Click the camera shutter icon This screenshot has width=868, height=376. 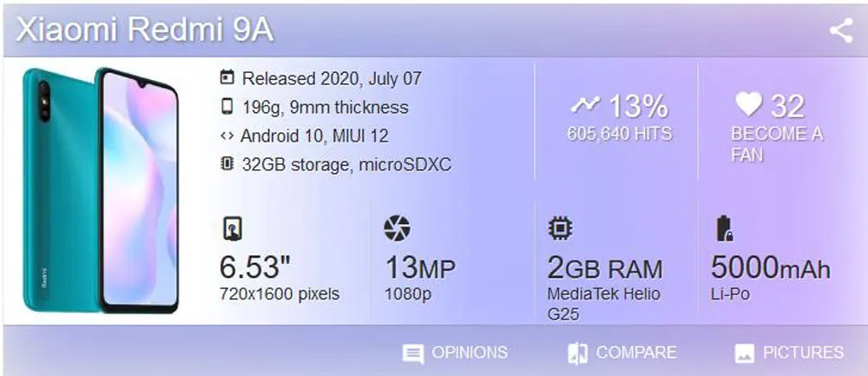coord(397,228)
